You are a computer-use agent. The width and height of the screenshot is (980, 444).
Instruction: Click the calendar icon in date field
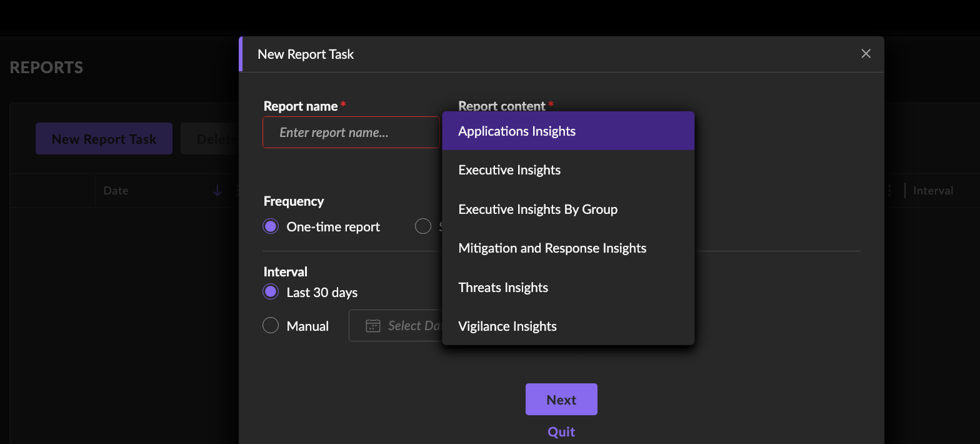click(x=373, y=326)
